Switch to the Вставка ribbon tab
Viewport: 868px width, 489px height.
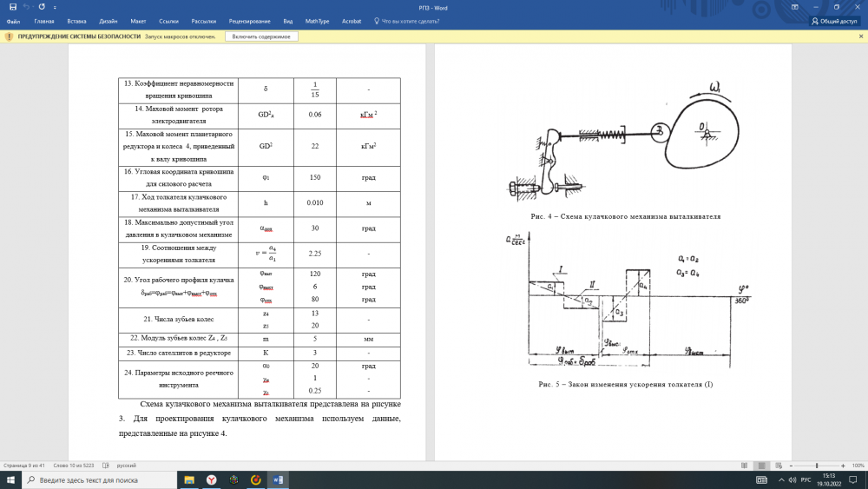[x=76, y=21]
